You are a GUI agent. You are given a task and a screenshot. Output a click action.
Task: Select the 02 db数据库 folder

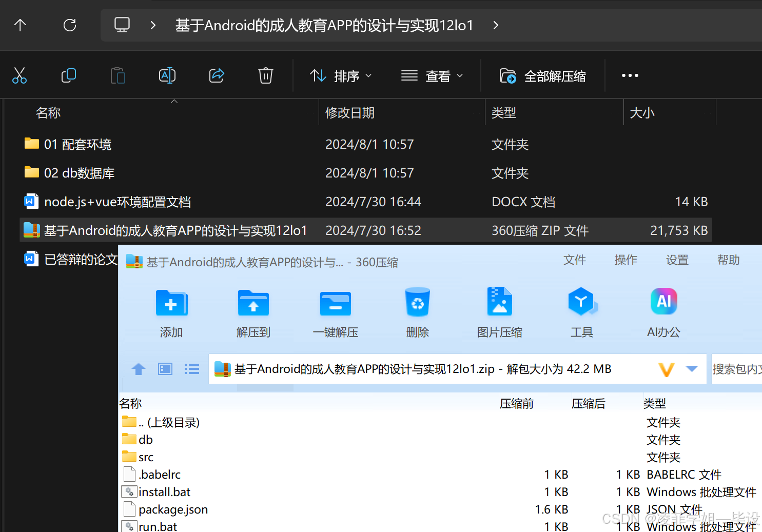(69, 173)
